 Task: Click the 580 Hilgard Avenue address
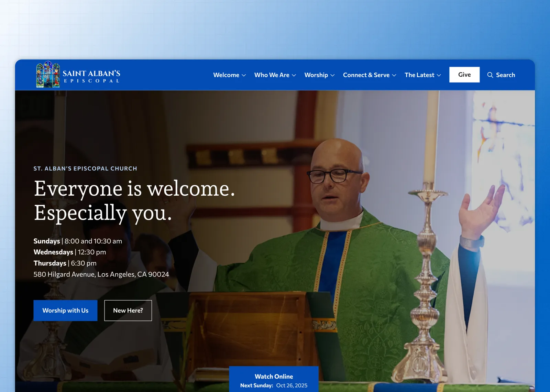pos(101,274)
